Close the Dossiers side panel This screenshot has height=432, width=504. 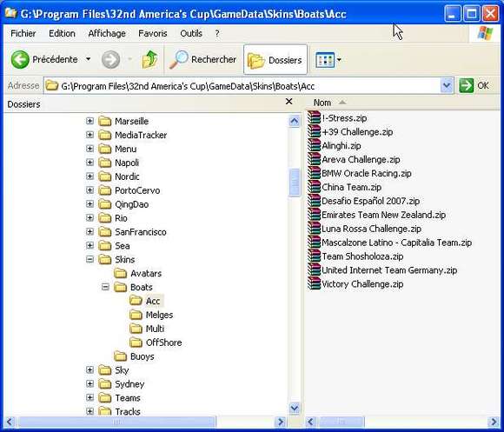coord(289,102)
